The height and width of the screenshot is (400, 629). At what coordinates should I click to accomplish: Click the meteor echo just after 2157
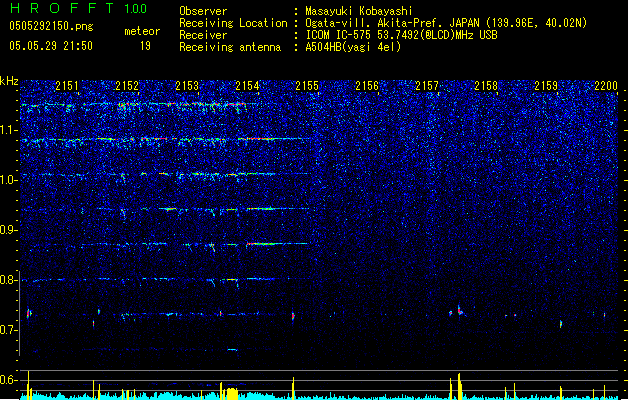click(x=460, y=311)
